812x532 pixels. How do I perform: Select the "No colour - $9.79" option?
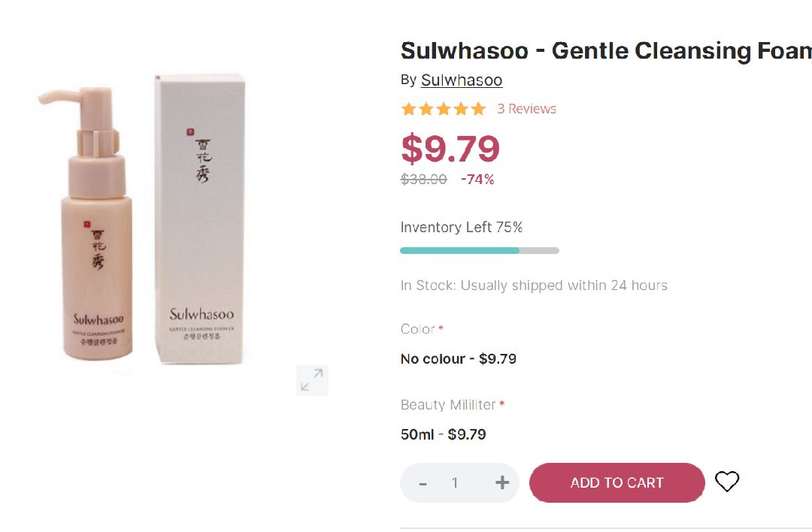(x=458, y=359)
